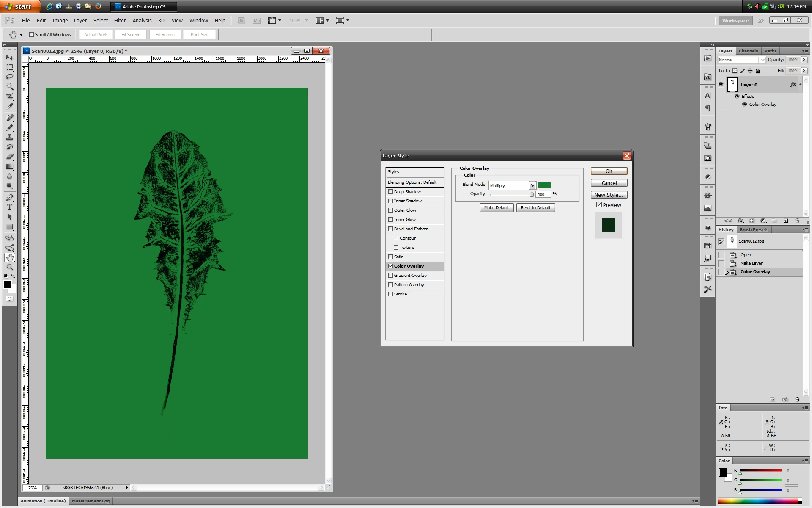Viewport: 812px width, 508px height.
Task: Select the Type tool
Action: 10,207
